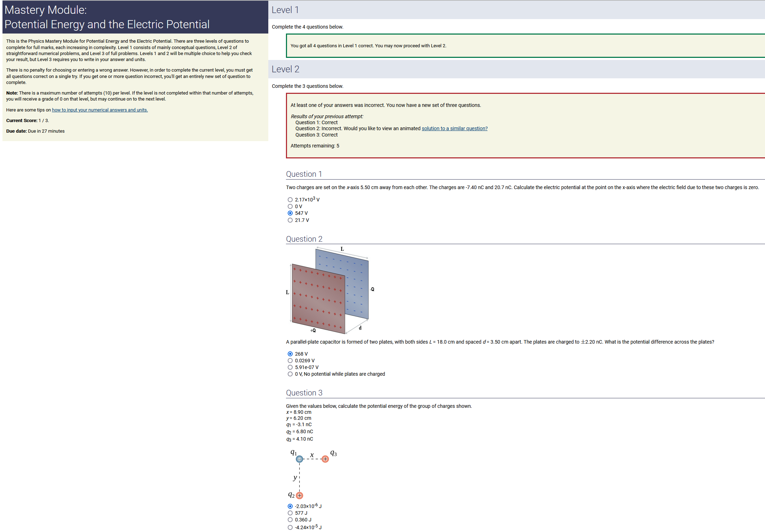The height and width of the screenshot is (532, 765).
Task: Select the 5.91e-07 V option
Action: pyautogui.click(x=290, y=367)
